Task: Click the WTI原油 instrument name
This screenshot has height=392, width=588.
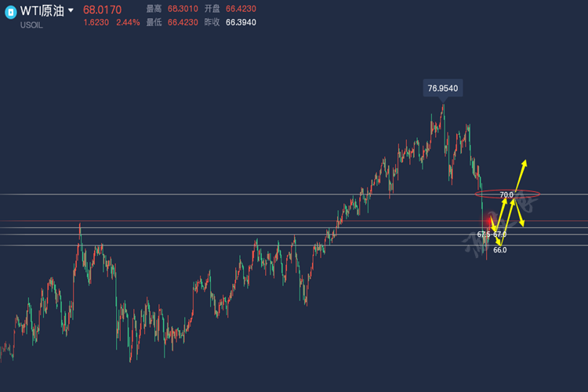Action: [42, 10]
